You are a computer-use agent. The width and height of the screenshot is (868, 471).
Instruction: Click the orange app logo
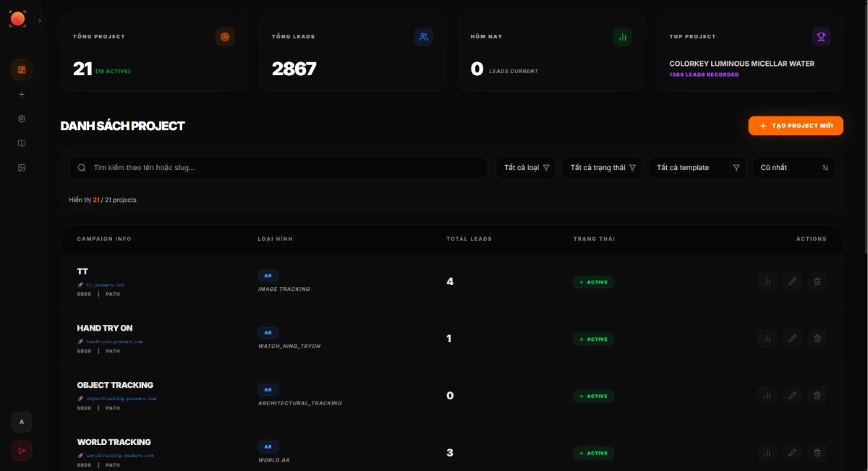[18, 19]
